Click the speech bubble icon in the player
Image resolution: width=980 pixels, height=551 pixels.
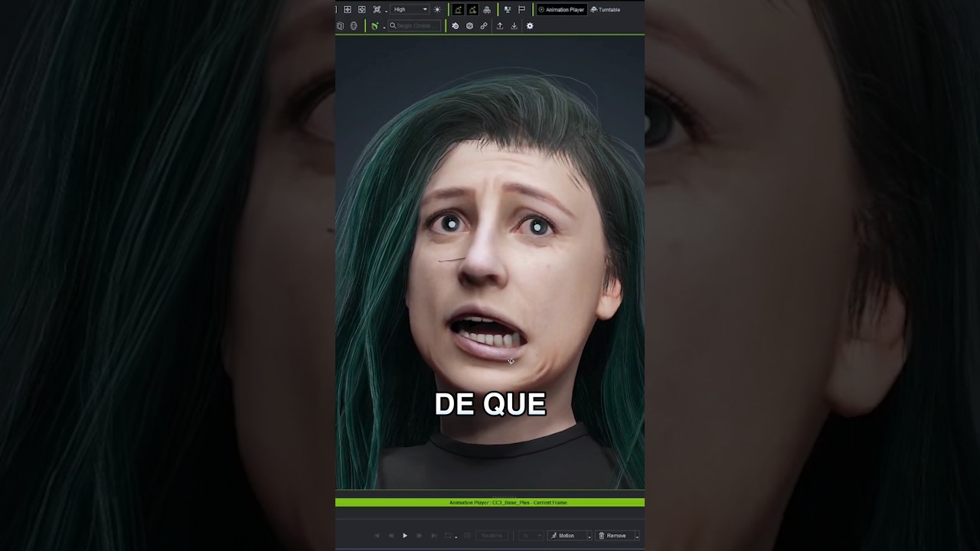(x=467, y=535)
